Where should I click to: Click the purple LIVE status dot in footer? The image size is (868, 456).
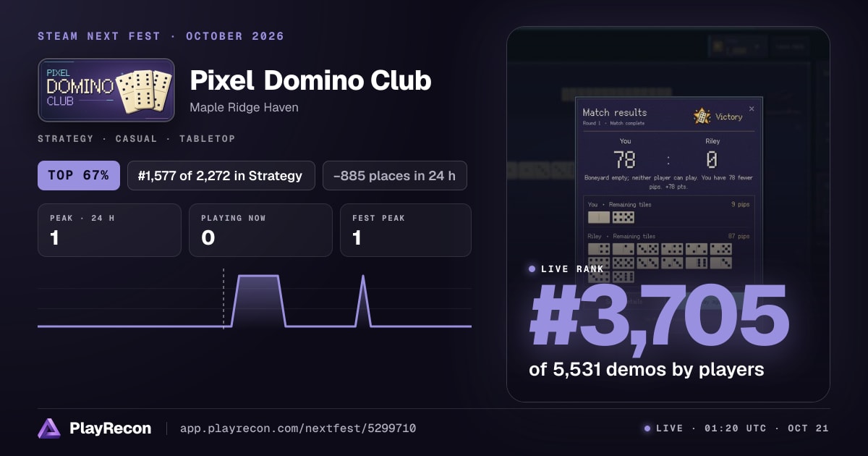tap(647, 428)
